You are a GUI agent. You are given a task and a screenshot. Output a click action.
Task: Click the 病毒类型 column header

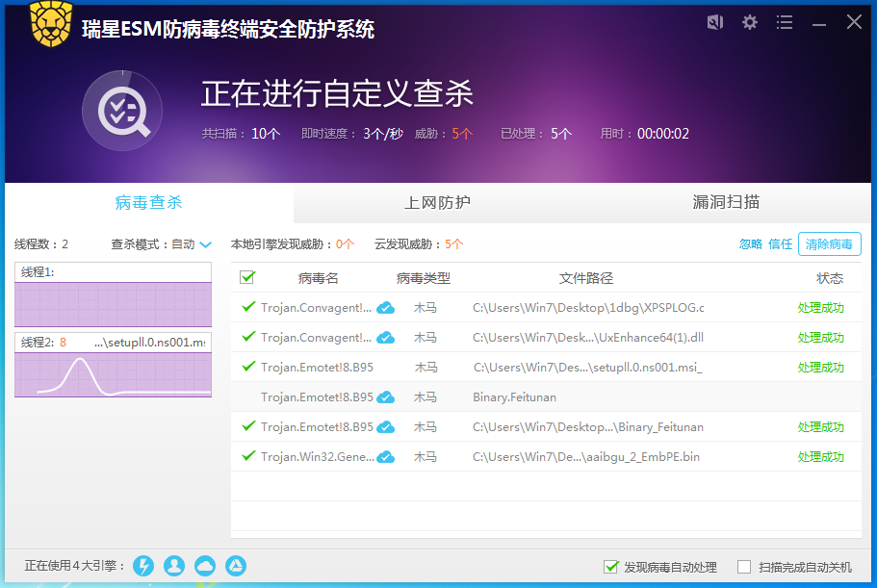tap(424, 278)
